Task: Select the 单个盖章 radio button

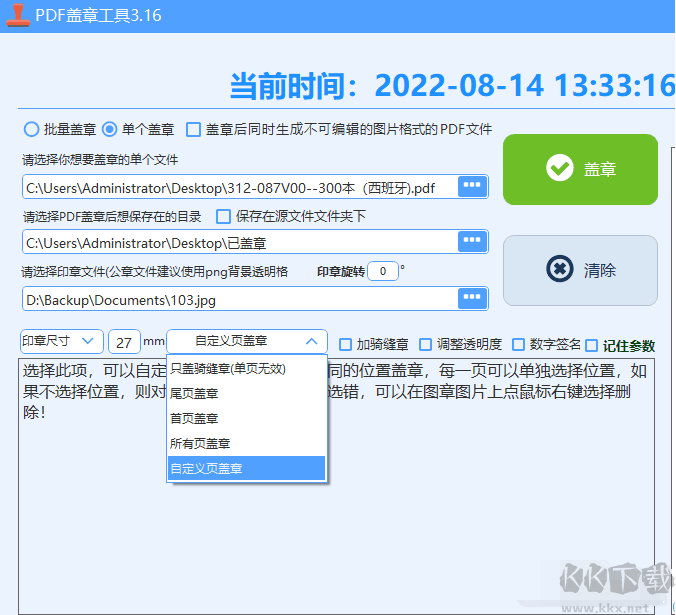Action: point(110,129)
